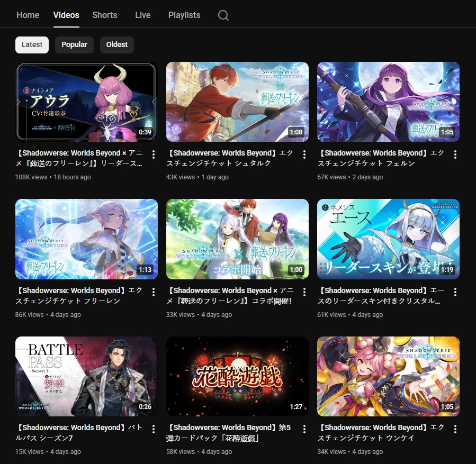Play the フリーレン 1:13 video thumbnail

(x=86, y=239)
